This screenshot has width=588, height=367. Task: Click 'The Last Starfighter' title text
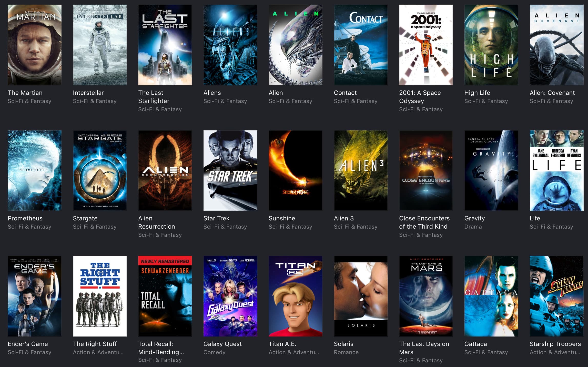(154, 97)
